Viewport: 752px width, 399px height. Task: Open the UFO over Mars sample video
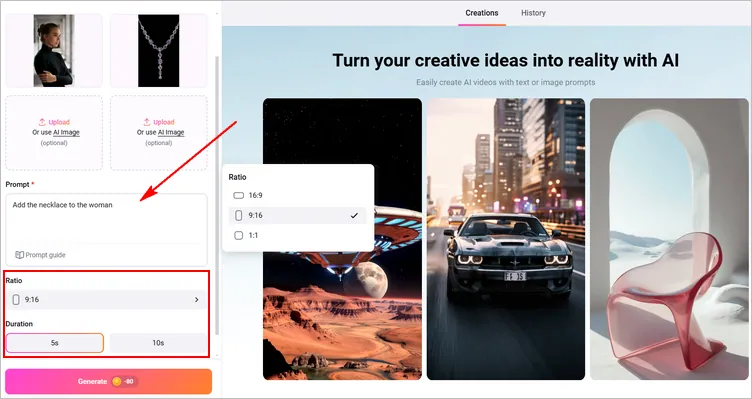pyautogui.click(x=342, y=239)
